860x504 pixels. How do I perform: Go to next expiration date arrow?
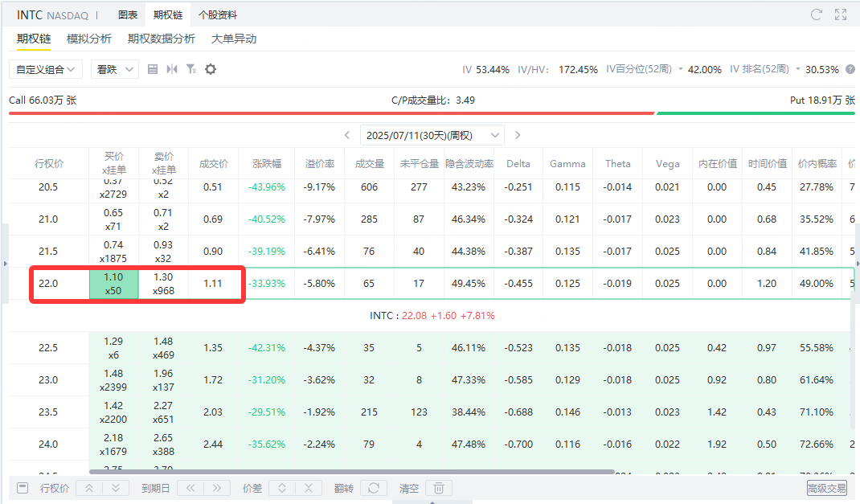[518, 135]
